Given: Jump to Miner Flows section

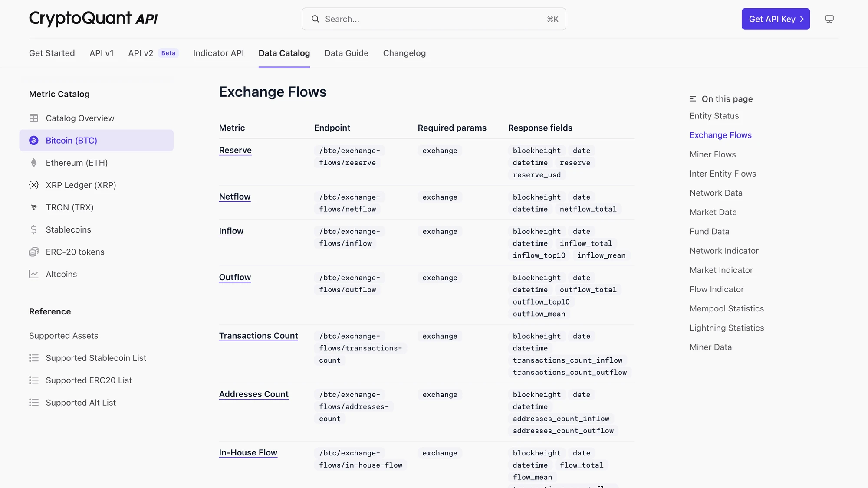Looking at the screenshot, I should pyautogui.click(x=713, y=154).
